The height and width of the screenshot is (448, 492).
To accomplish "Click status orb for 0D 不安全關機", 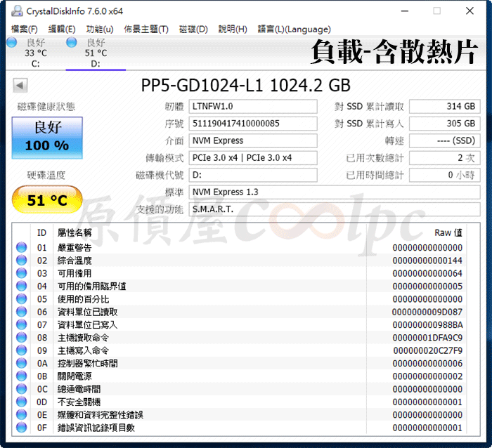I will pyautogui.click(x=22, y=402).
